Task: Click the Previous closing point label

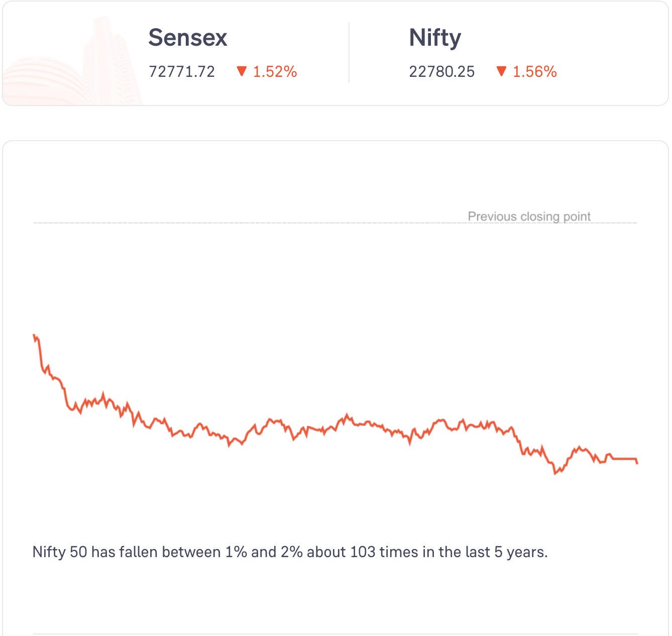Action: tap(529, 217)
